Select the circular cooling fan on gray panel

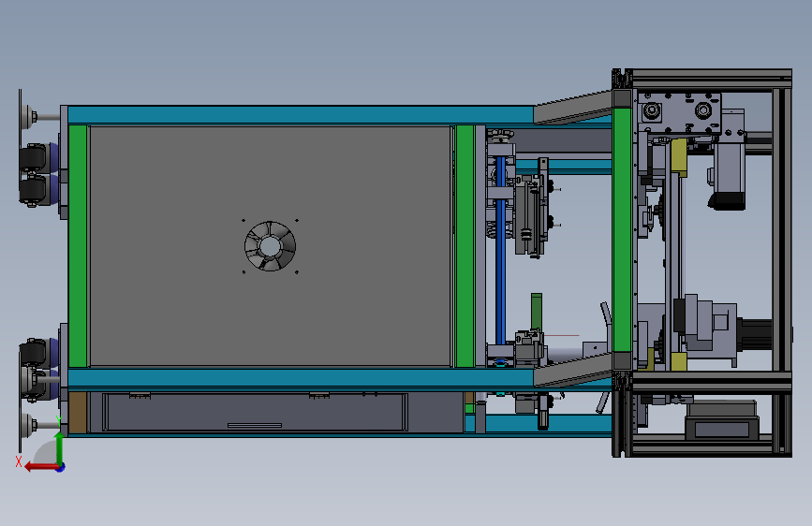click(270, 246)
